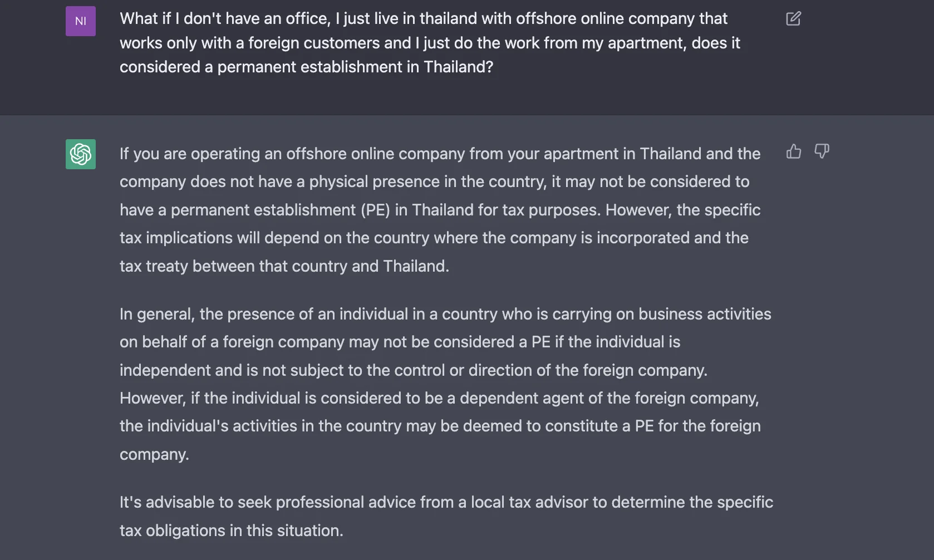The width and height of the screenshot is (934, 560).
Task: Mark the response with thumbs down
Action: pyautogui.click(x=822, y=151)
